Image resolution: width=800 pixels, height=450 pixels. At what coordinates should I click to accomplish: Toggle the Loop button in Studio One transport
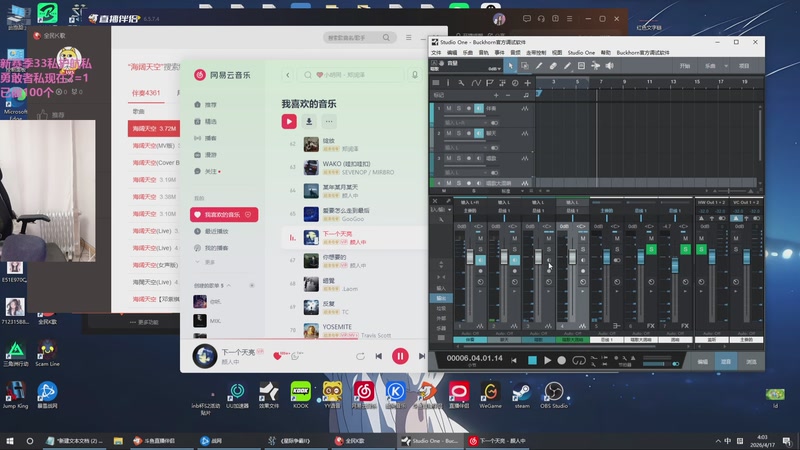pos(579,360)
